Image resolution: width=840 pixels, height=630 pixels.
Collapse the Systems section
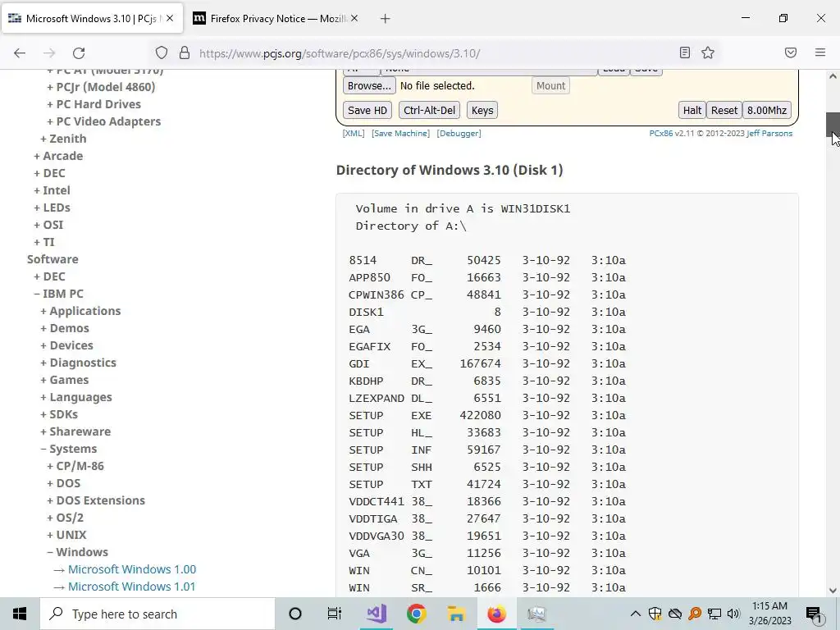69,449
